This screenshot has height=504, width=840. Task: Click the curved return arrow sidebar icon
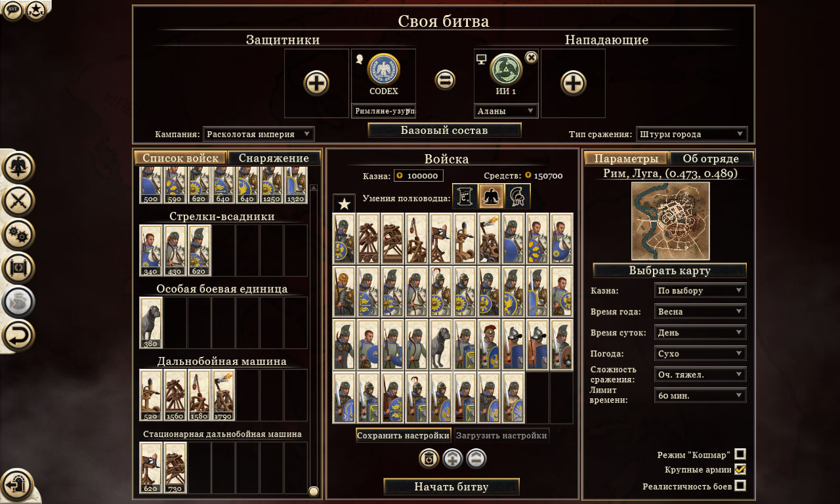(18, 336)
